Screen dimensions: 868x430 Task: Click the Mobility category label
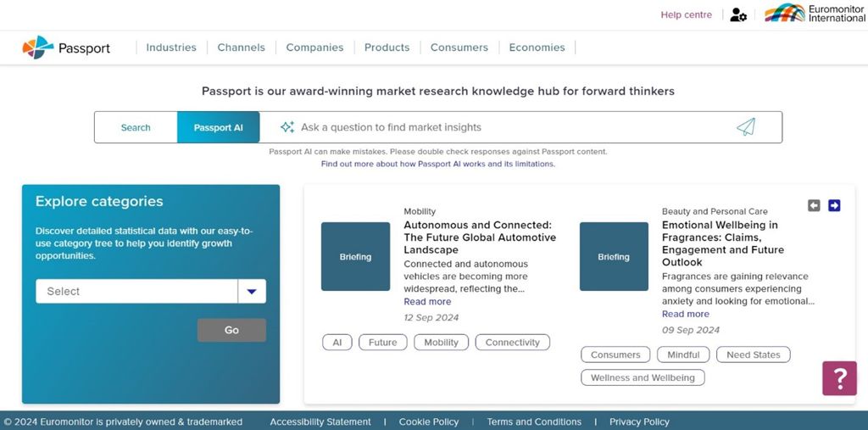coord(420,211)
